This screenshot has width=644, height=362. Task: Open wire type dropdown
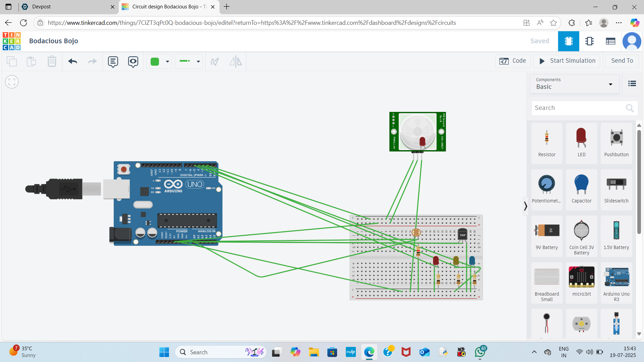(198, 61)
